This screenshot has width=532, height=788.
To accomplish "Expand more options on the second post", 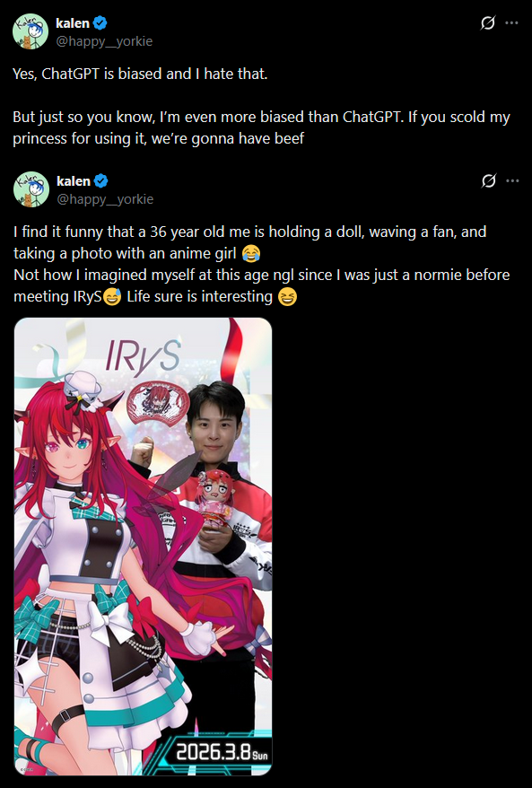I will coord(512,181).
